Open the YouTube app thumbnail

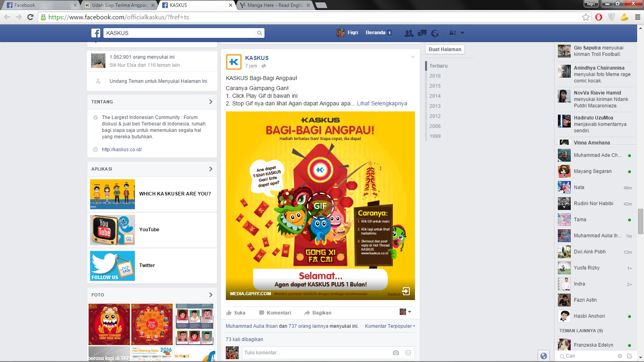pos(112,230)
